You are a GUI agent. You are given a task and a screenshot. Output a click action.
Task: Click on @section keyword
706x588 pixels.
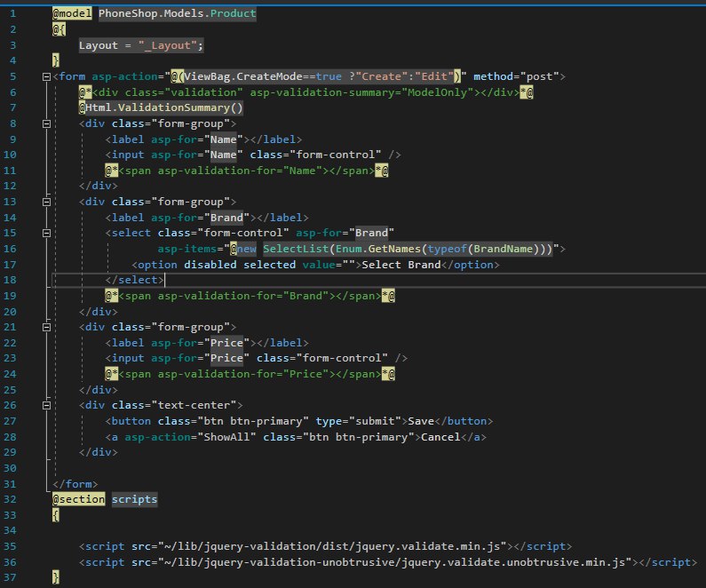coord(78,499)
